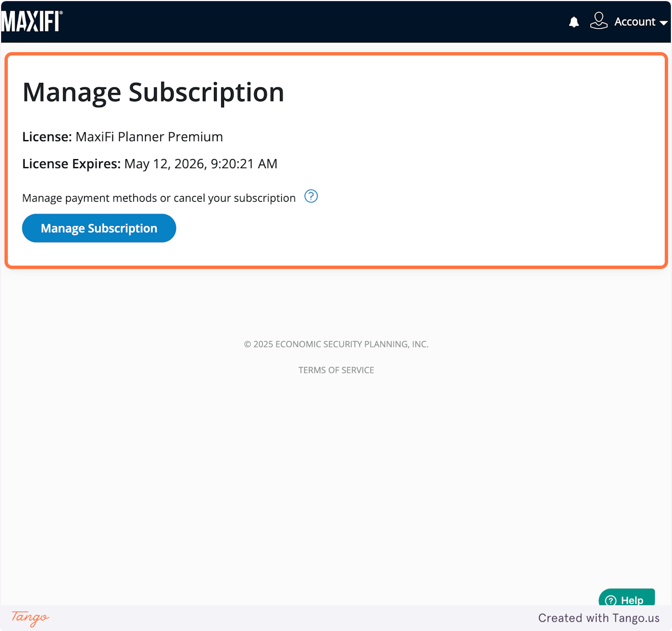Click the MaxiFi logo
The width and height of the screenshot is (672, 631).
coord(32,21)
